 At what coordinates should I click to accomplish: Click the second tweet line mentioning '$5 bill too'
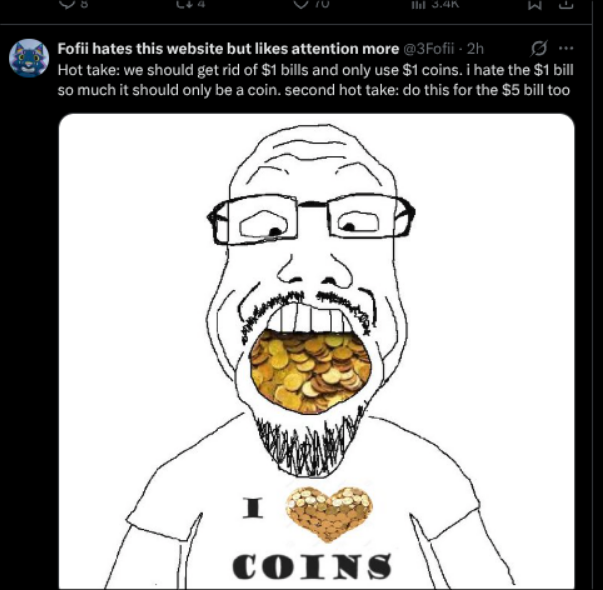click(x=313, y=90)
